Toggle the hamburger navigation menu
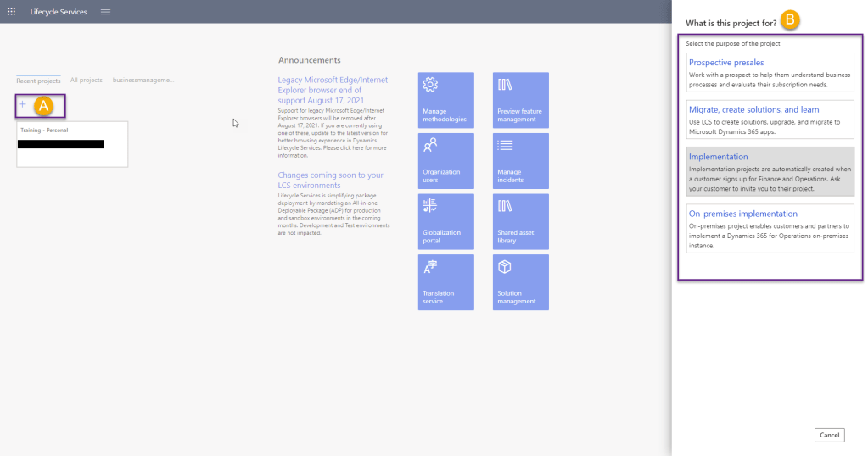The image size is (868, 456). (105, 12)
